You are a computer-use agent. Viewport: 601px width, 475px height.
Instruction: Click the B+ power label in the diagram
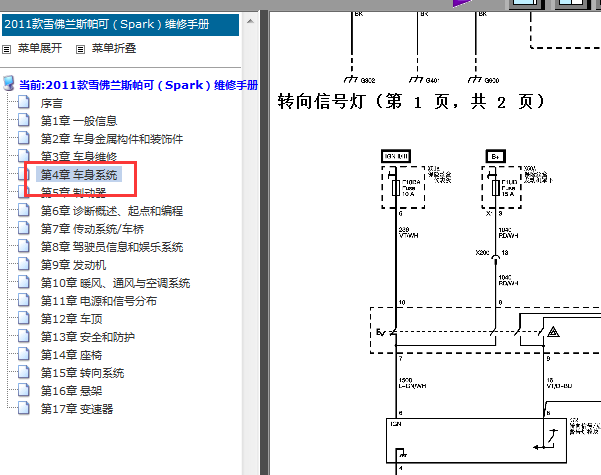coord(496,156)
